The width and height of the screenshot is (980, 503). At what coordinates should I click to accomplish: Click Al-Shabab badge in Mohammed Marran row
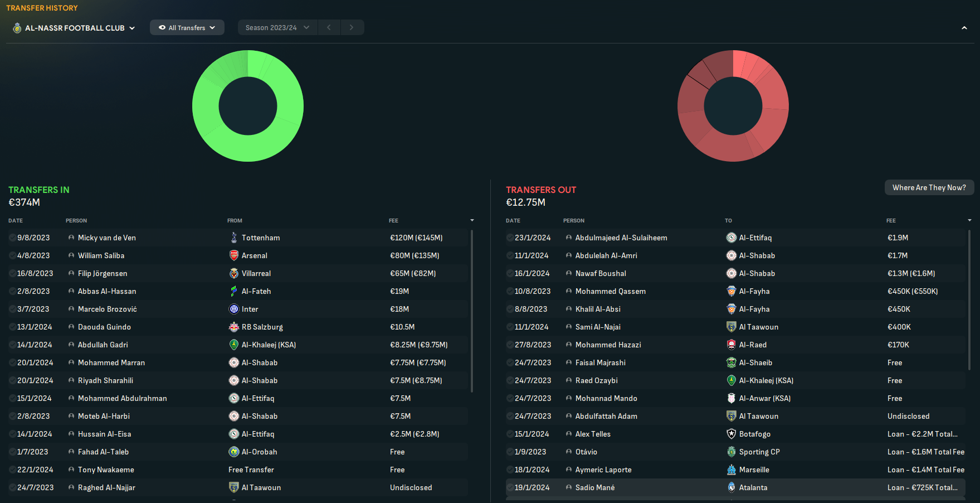[x=234, y=362]
